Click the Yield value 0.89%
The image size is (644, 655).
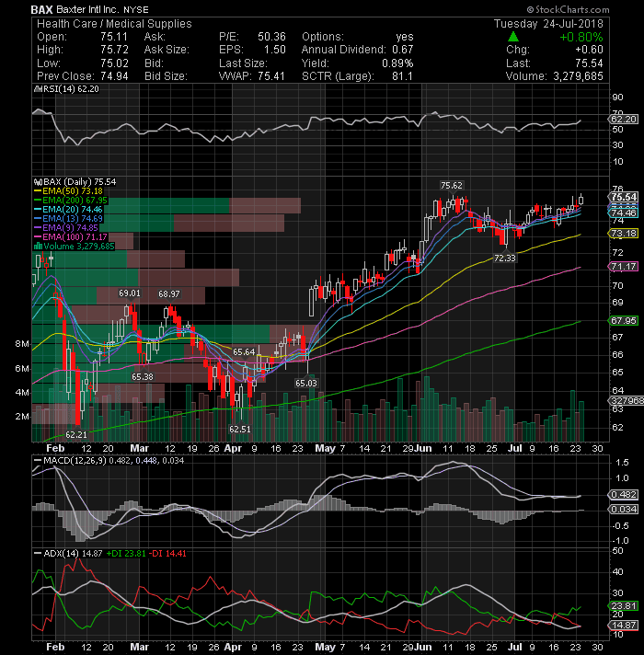click(x=397, y=63)
